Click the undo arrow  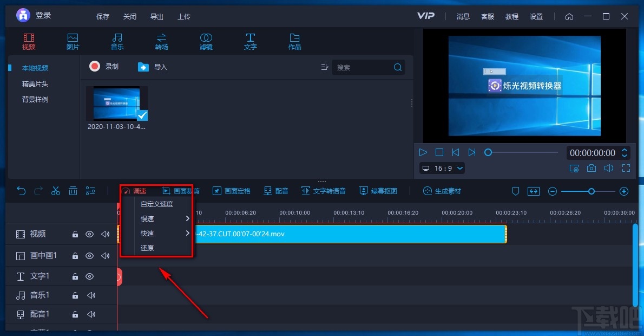click(21, 191)
